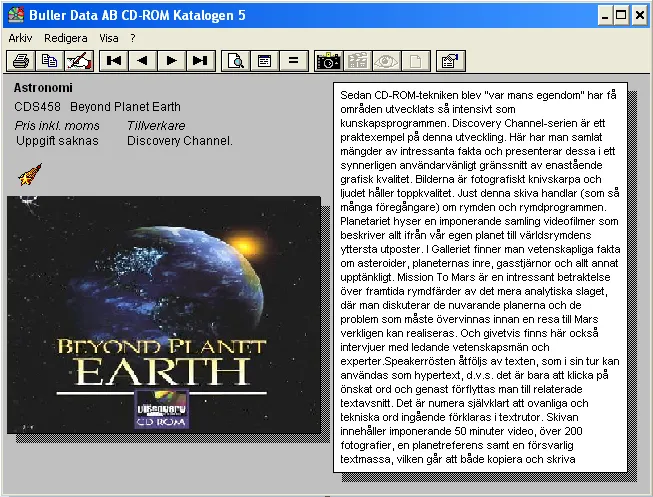Click the greyed eye icon
The image size is (653, 497).
[386, 61]
